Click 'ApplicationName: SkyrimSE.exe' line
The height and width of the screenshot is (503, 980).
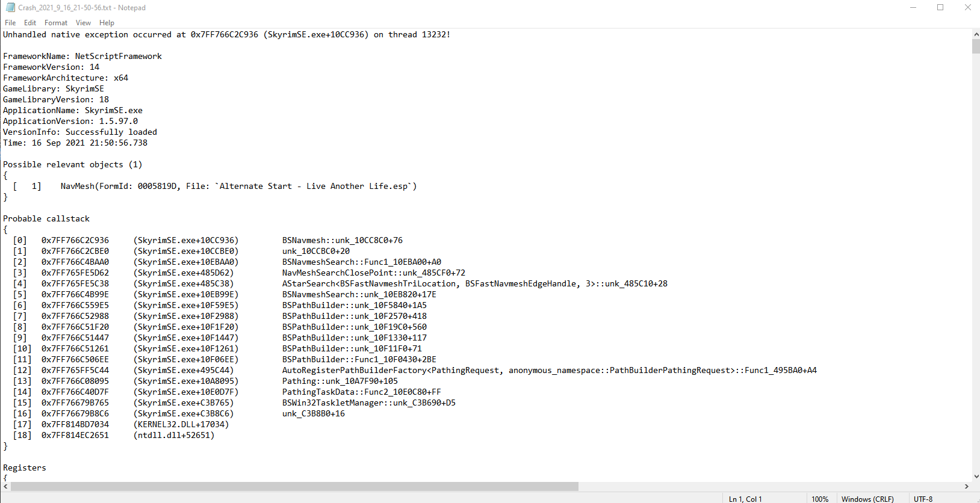pyautogui.click(x=73, y=110)
